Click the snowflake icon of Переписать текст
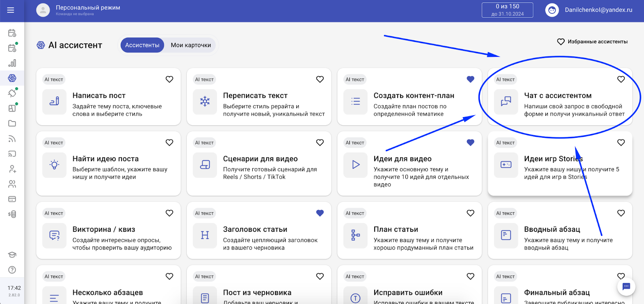The image size is (644, 304). (205, 101)
